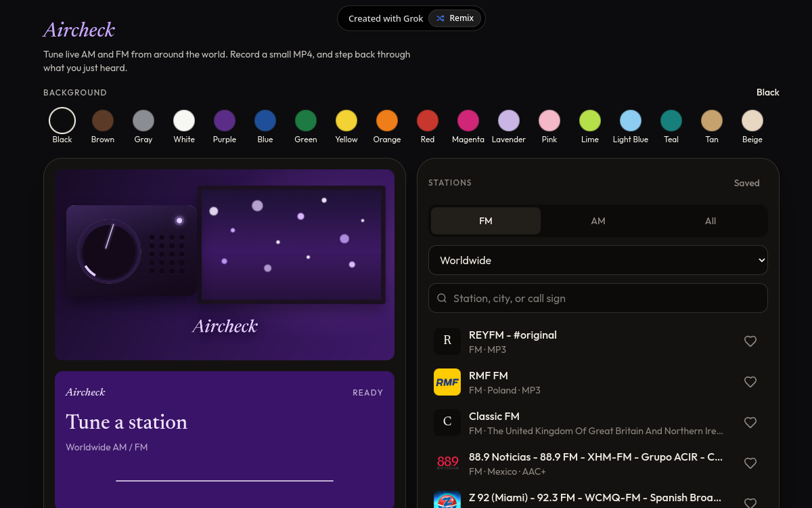Select the Orange background swatch

coord(387,121)
